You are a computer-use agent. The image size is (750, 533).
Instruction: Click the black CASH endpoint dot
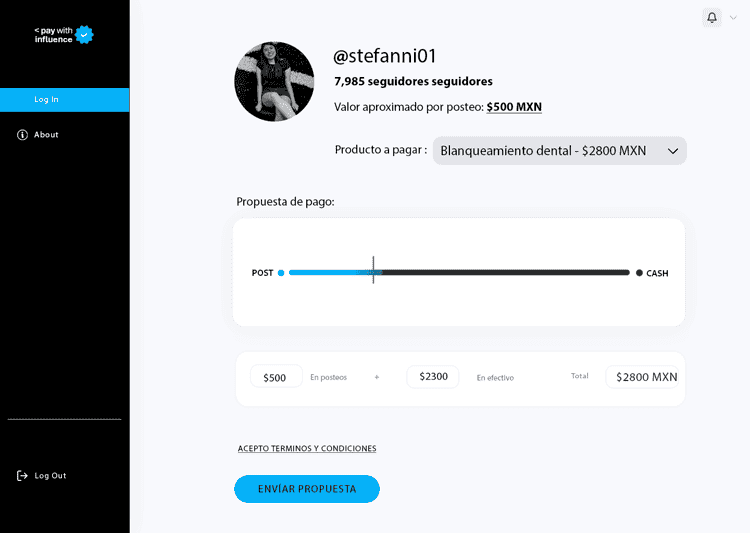pyautogui.click(x=639, y=273)
